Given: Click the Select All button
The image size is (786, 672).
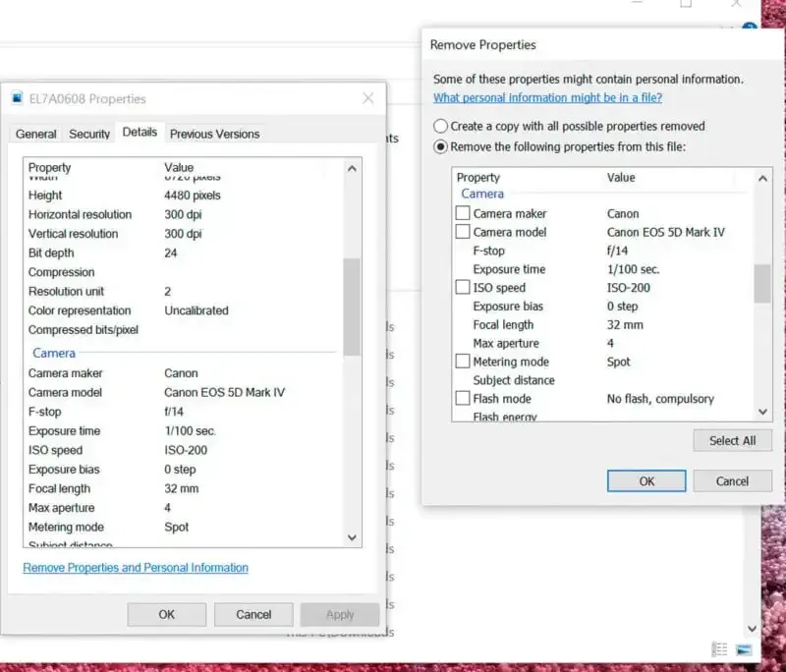Looking at the screenshot, I should coord(732,441).
